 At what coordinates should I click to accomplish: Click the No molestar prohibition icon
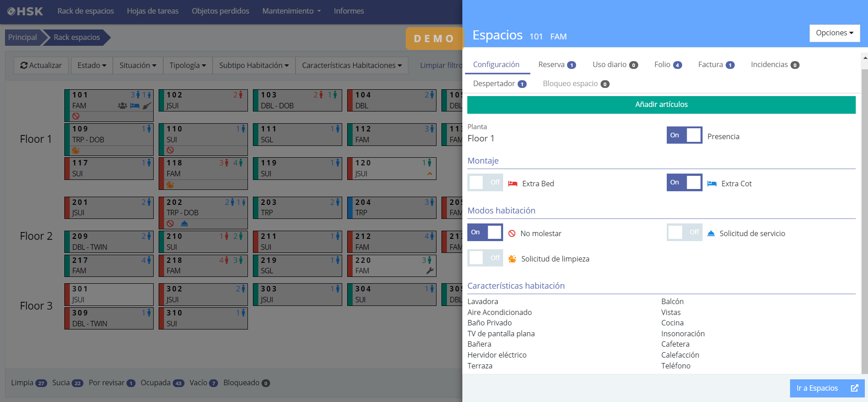click(x=512, y=233)
